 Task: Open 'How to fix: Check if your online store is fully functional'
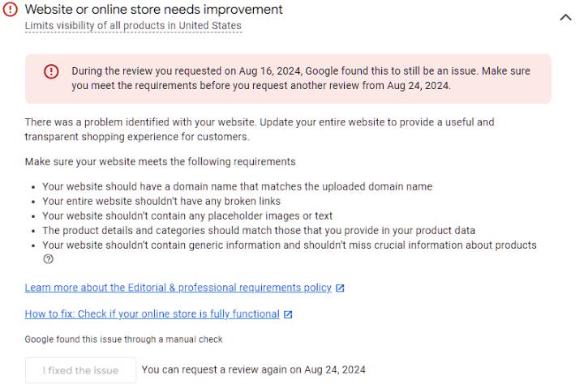pos(152,314)
